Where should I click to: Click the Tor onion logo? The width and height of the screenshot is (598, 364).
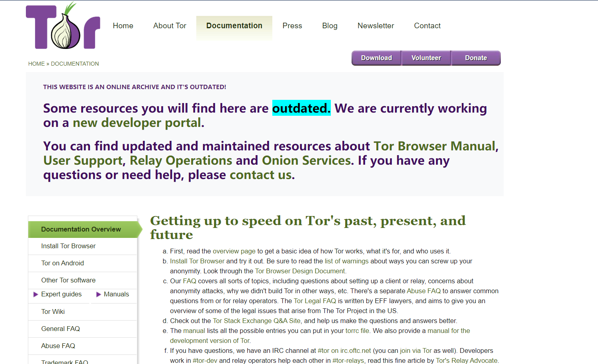coord(63,26)
